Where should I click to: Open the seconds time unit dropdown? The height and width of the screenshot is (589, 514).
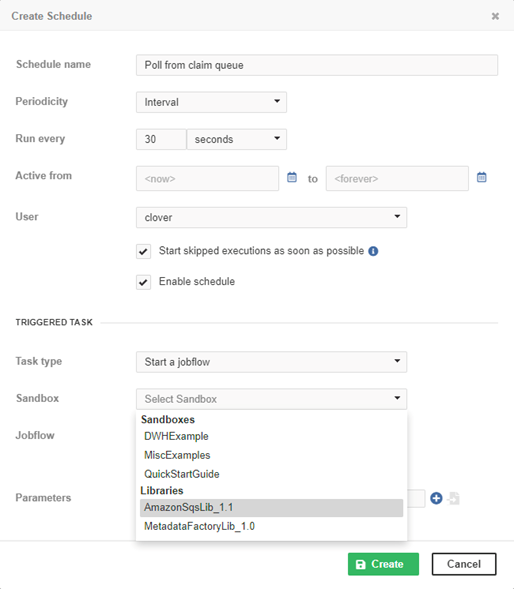(237, 139)
